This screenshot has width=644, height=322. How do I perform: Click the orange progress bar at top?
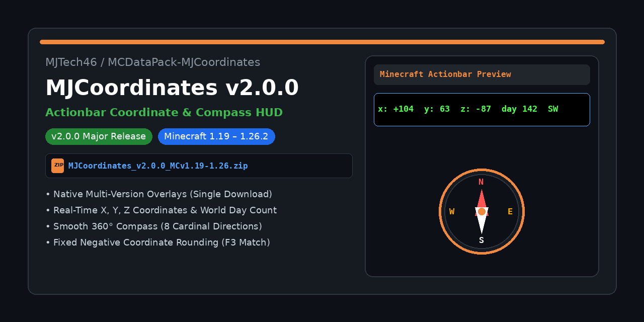pyautogui.click(x=322, y=42)
